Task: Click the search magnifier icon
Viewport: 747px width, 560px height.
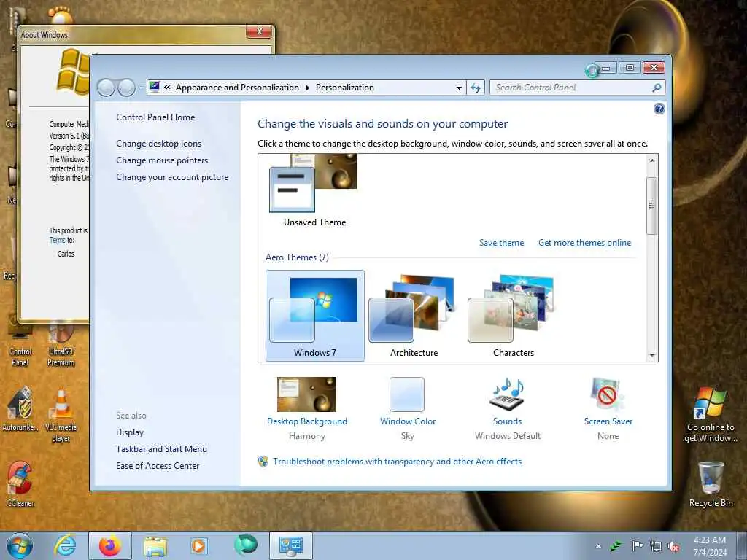Action: tap(657, 87)
